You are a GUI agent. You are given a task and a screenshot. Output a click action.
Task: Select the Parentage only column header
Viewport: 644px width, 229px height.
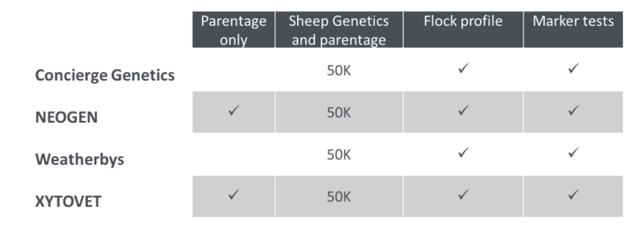coord(234,30)
